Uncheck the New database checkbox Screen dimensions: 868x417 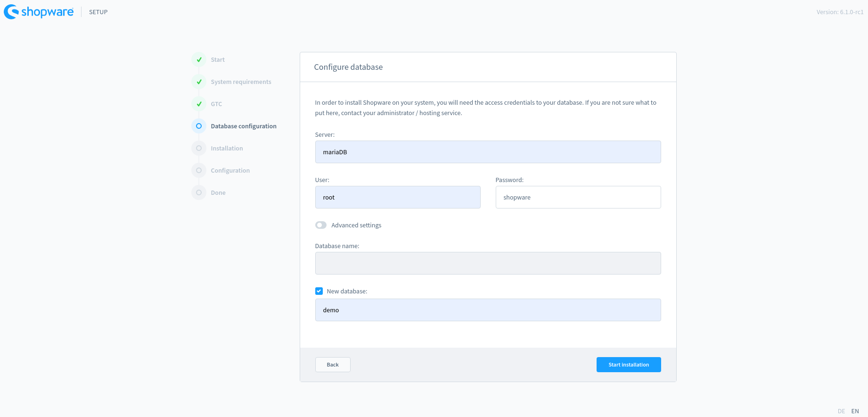coord(319,291)
